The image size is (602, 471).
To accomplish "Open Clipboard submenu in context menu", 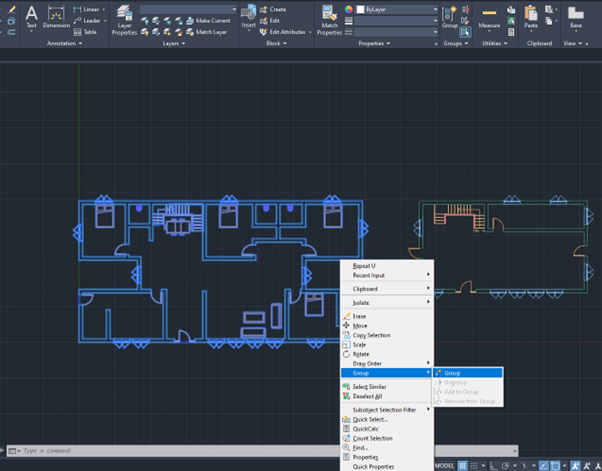I will pyautogui.click(x=387, y=289).
